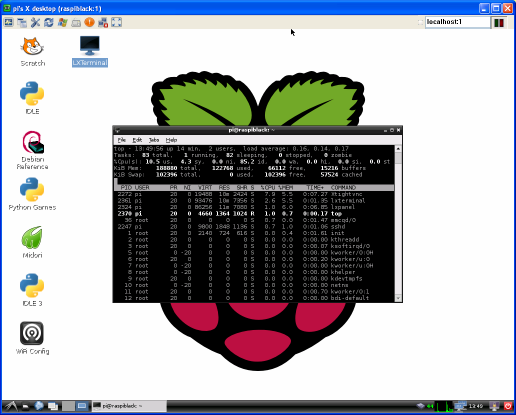Select the LXTerminal desktop icon

tap(90, 51)
